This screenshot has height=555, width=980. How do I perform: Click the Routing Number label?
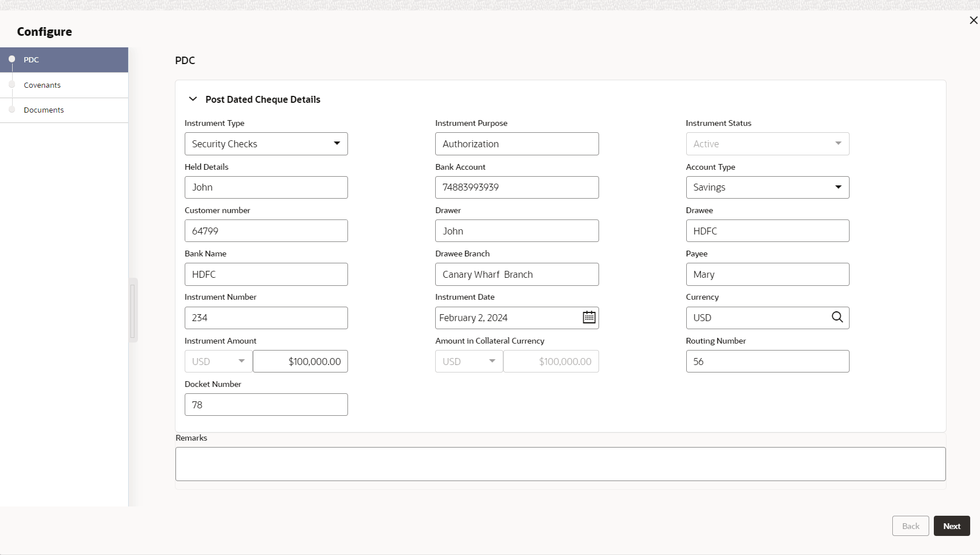(716, 341)
